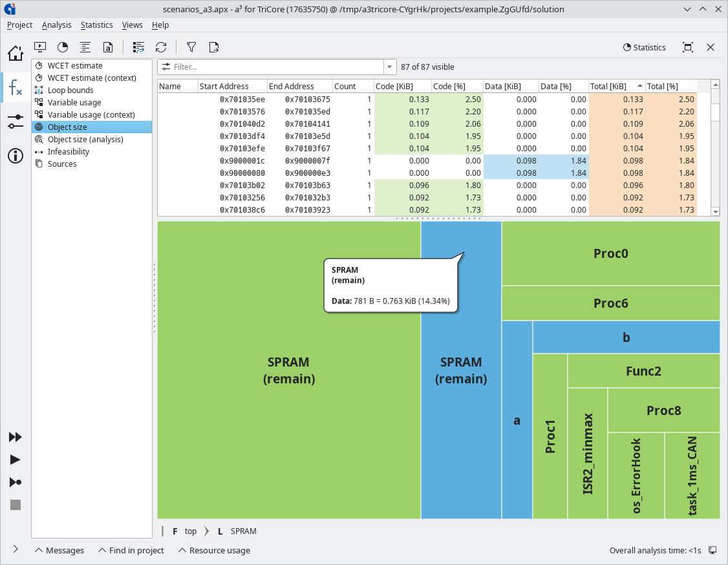Screen dimensions: 728x565
Task: Select WCET estimate (context) entry
Action: (92, 78)
